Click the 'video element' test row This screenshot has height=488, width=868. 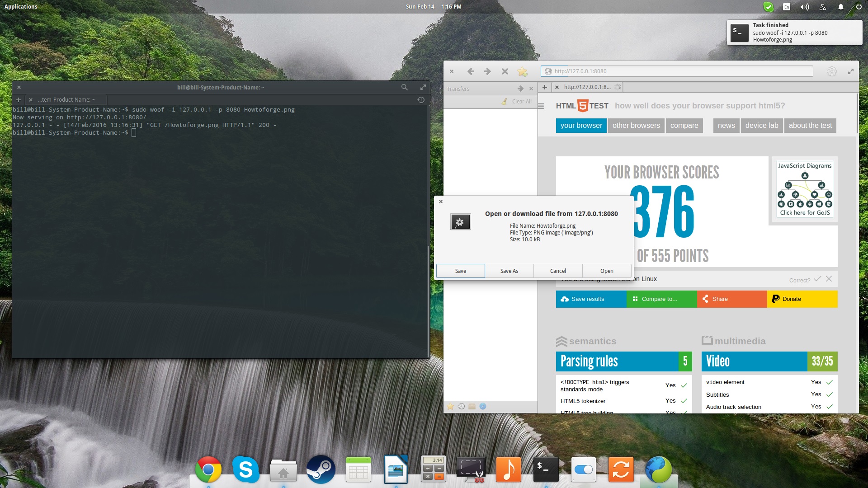pyautogui.click(x=769, y=382)
